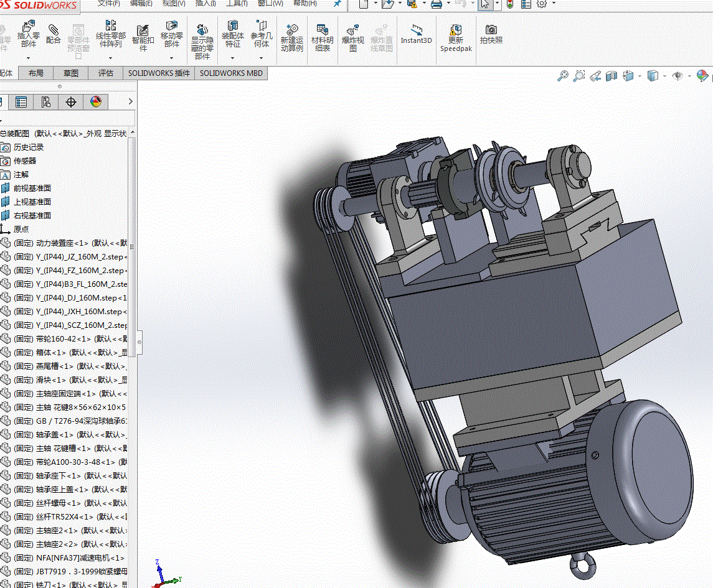Select 前视基准面 in the feature tree

click(x=32, y=188)
